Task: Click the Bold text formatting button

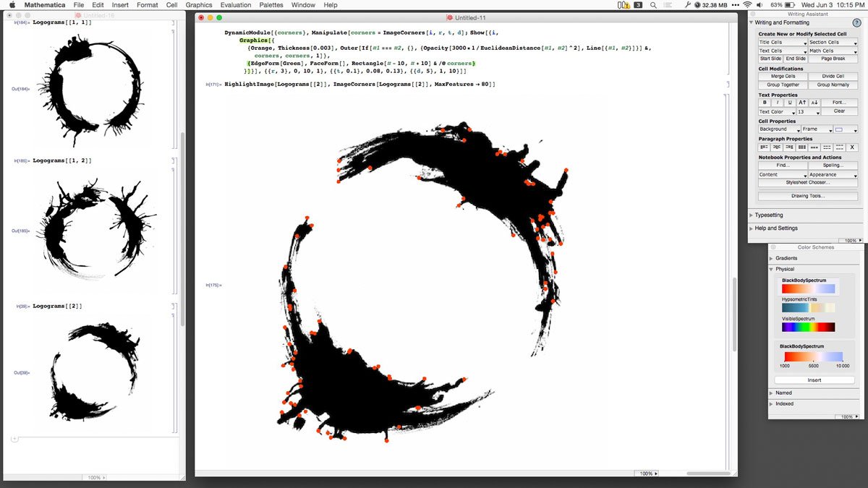Action: tap(764, 103)
